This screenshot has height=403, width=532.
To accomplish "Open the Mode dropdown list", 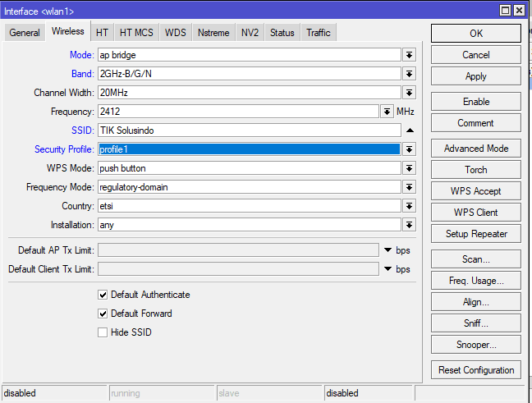I will [x=409, y=54].
